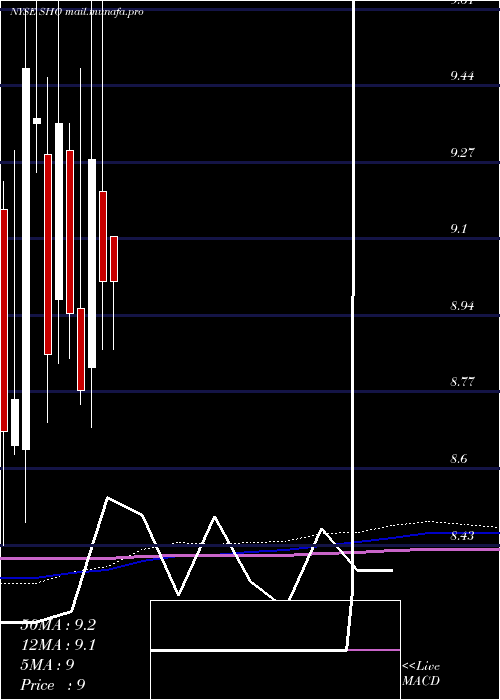500x700 pixels.
Task: Click the Price : 9 legend entry
Action: (x=53, y=685)
